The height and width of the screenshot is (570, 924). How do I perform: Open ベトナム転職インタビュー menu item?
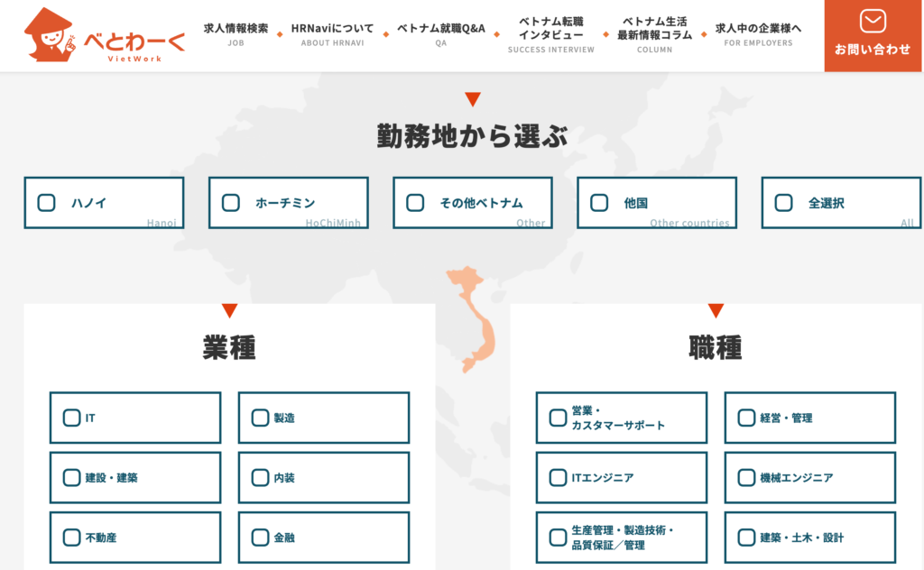(x=551, y=35)
